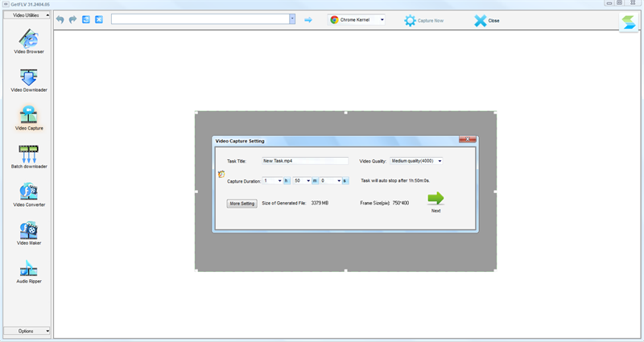Click the More Setting button

point(242,204)
